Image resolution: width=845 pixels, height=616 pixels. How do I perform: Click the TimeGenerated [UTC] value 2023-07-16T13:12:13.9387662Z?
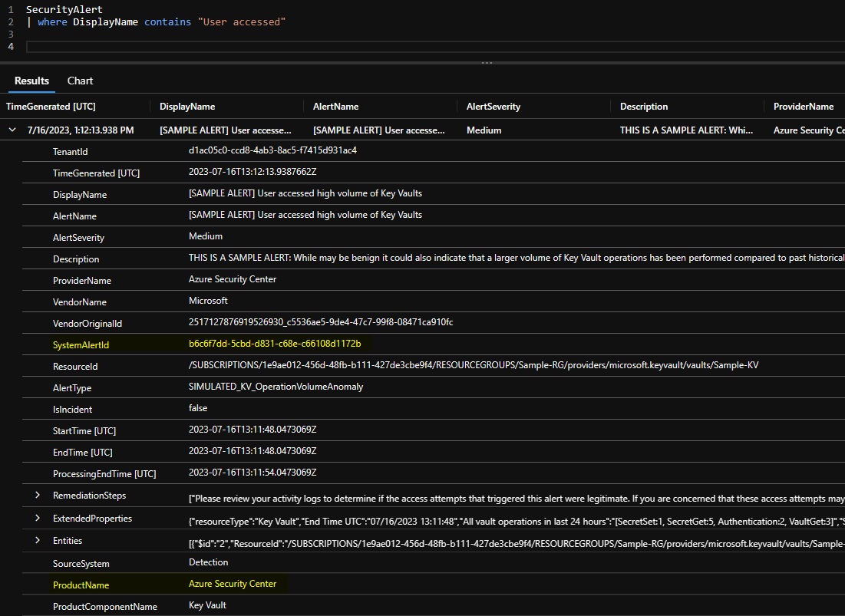[253, 172]
